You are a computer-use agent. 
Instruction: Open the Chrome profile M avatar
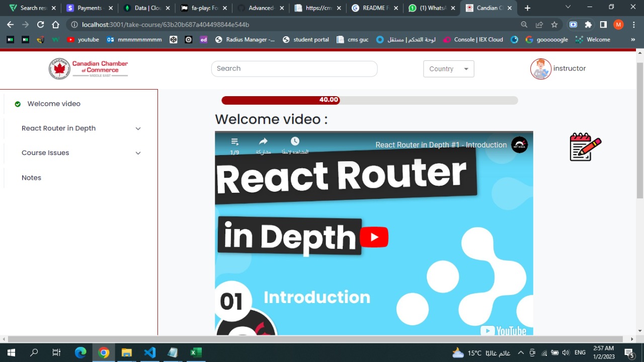click(x=618, y=25)
